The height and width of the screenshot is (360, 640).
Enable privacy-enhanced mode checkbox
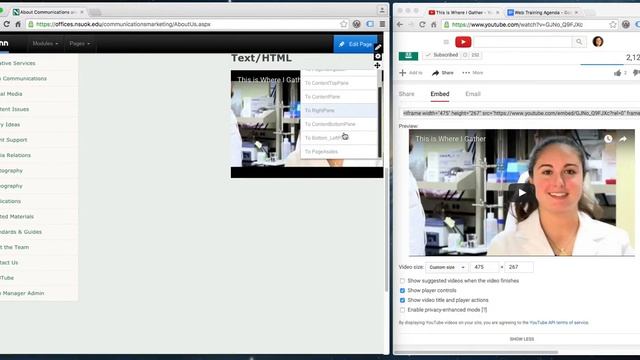[x=402, y=310]
